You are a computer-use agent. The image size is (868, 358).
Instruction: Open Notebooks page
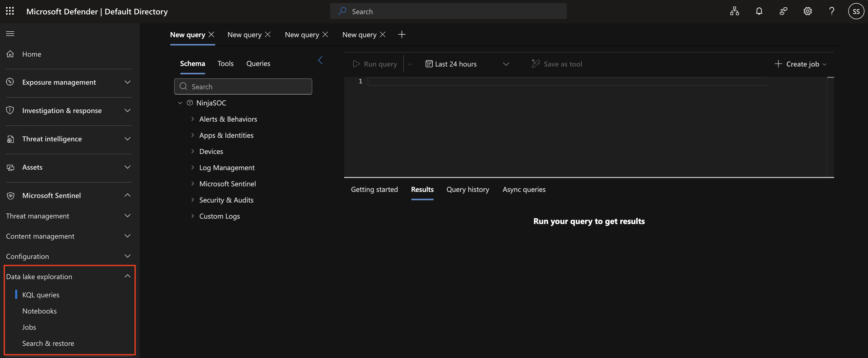pos(39,311)
